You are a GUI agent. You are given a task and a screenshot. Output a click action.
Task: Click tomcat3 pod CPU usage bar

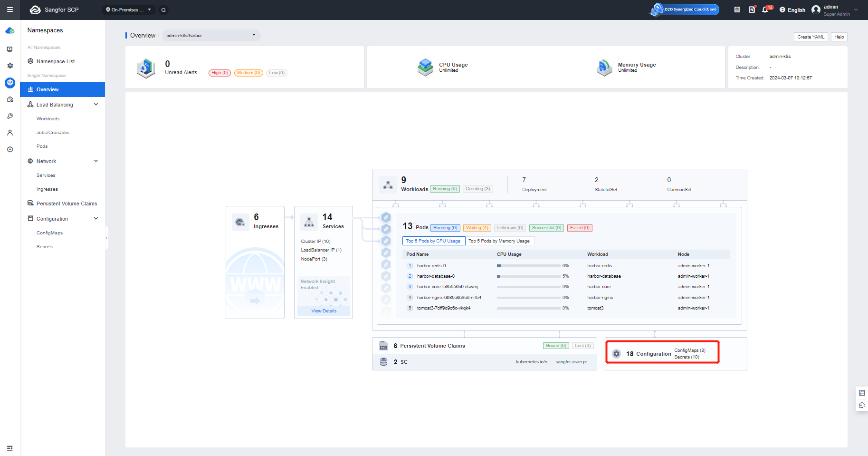529,308
